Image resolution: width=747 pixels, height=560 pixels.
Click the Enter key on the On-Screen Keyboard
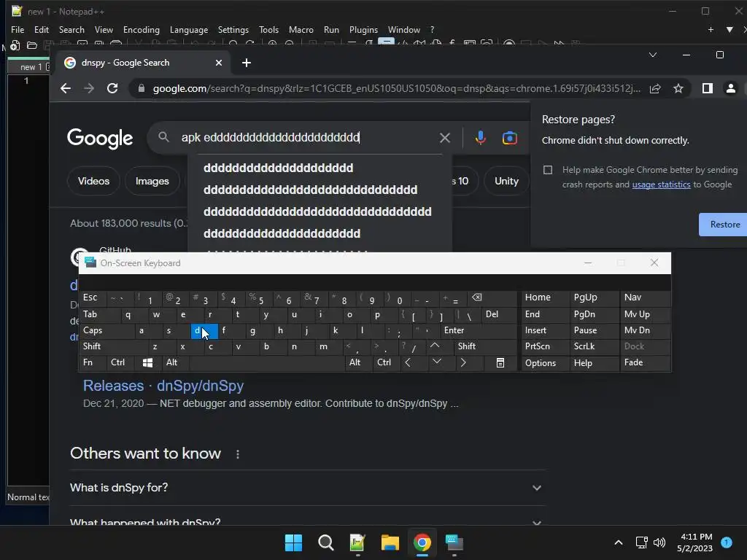(478, 330)
